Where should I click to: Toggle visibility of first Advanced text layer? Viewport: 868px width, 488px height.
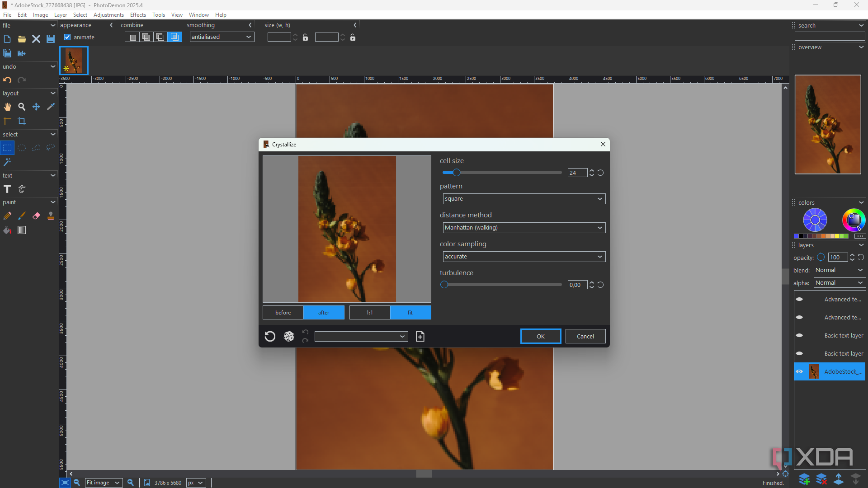[799, 299]
